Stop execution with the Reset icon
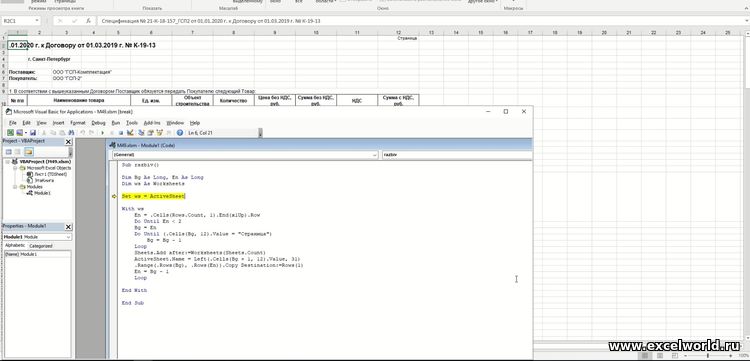Screen dimensions: 750x361 121,132
